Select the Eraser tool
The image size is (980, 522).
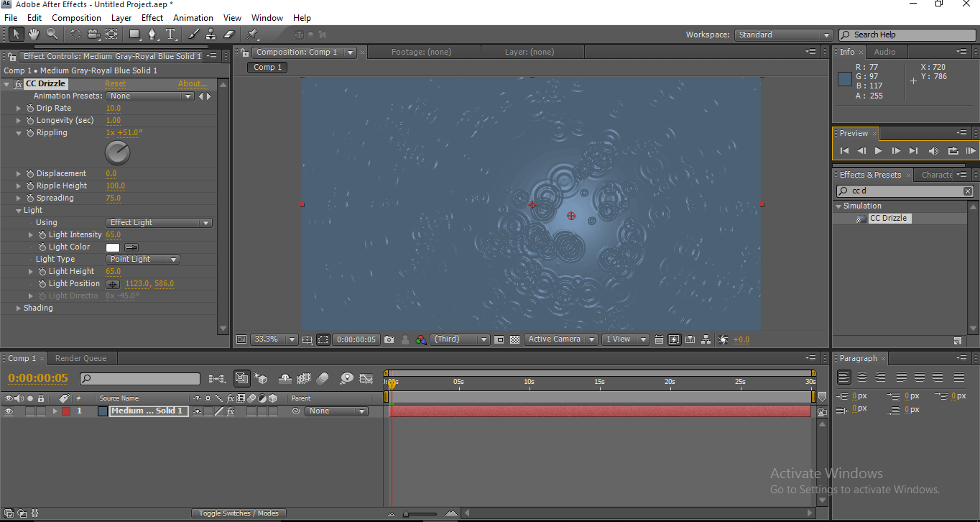[x=229, y=34]
